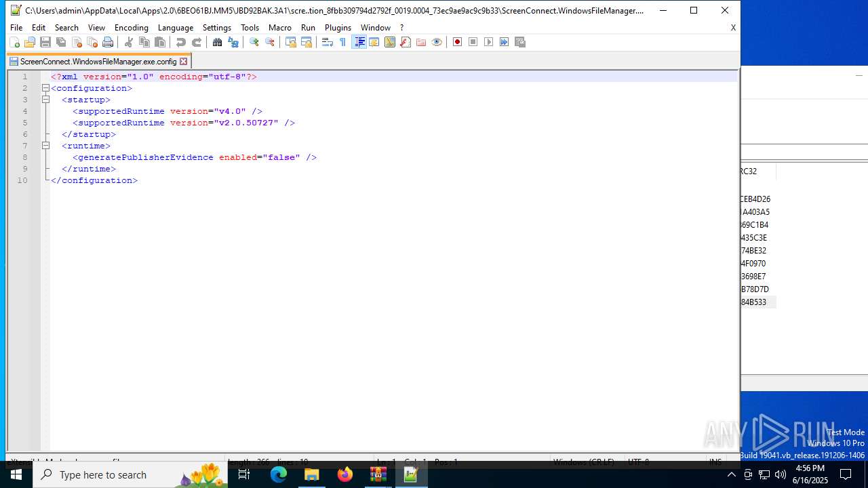
Task: Open the Window menu
Action: click(x=376, y=28)
